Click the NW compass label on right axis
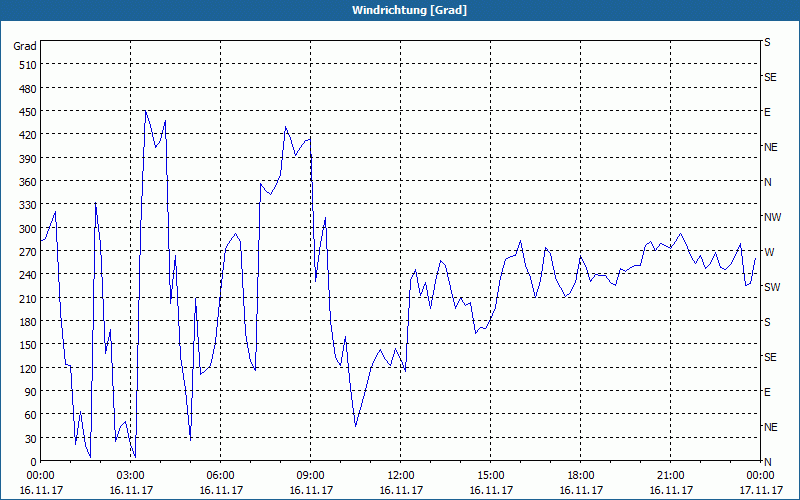 tap(772, 217)
